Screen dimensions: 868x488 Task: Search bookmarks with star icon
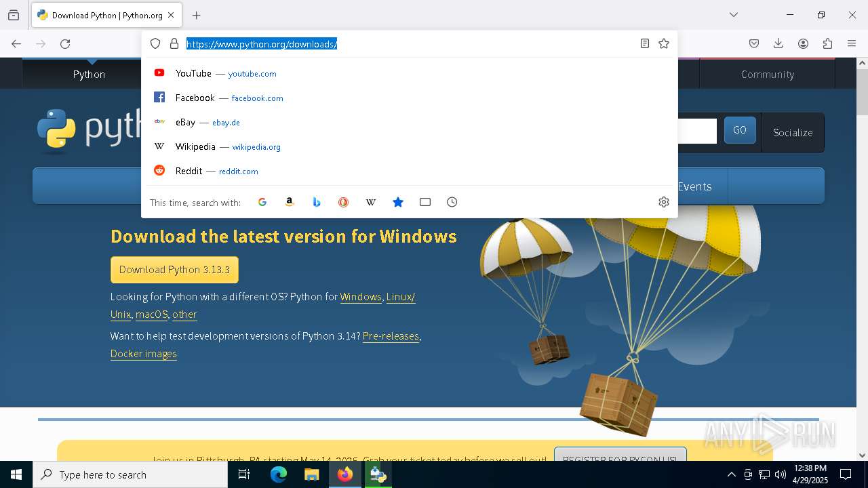tap(398, 202)
